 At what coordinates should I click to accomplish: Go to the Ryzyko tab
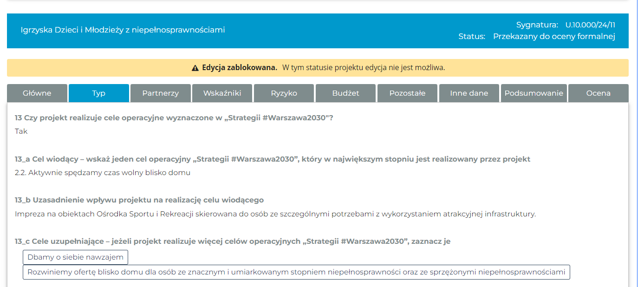point(284,93)
